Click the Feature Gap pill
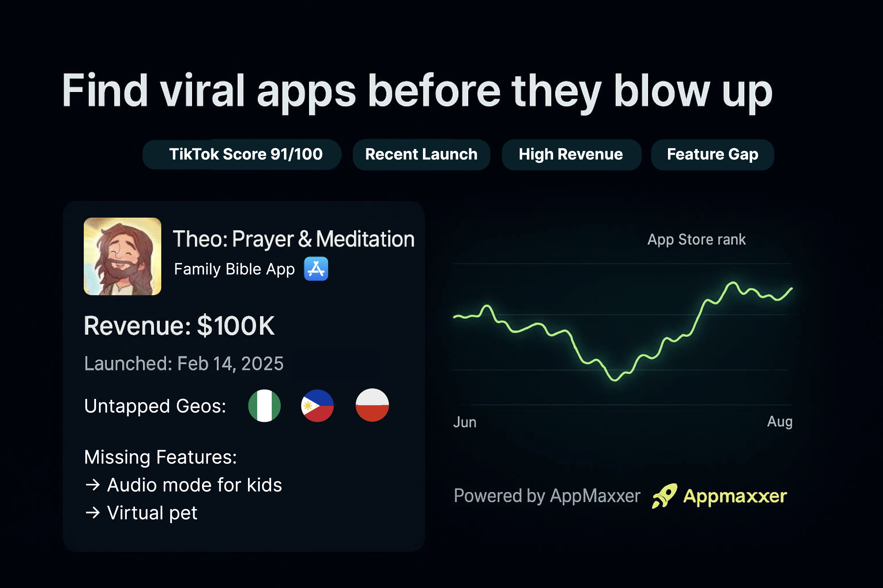 click(x=712, y=155)
